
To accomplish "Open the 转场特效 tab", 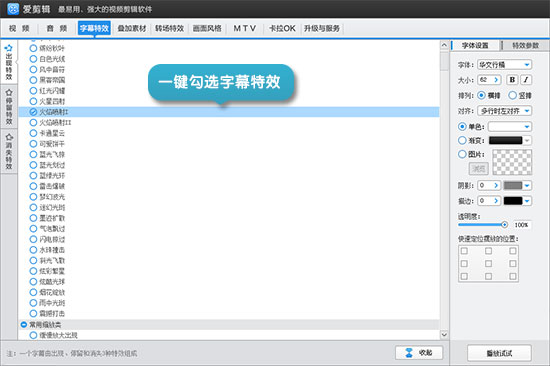I will tap(169, 28).
